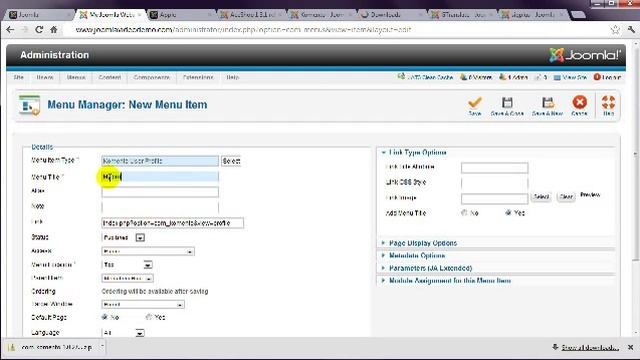Image resolution: width=640 pixels, height=360 pixels.
Task: Click the Preview link for Link Image
Action: [x=590, y=195]
